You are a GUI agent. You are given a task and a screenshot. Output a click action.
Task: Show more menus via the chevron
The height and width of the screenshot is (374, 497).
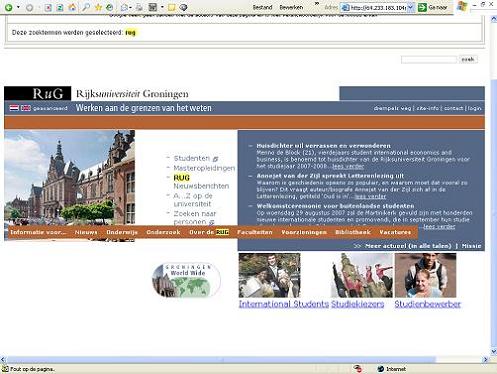317,5
